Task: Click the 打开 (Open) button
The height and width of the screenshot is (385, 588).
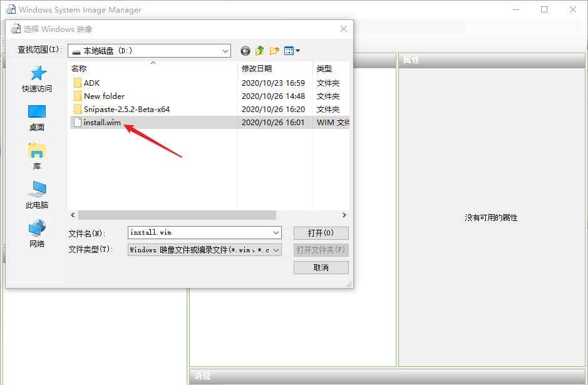Action: [321, 233]
